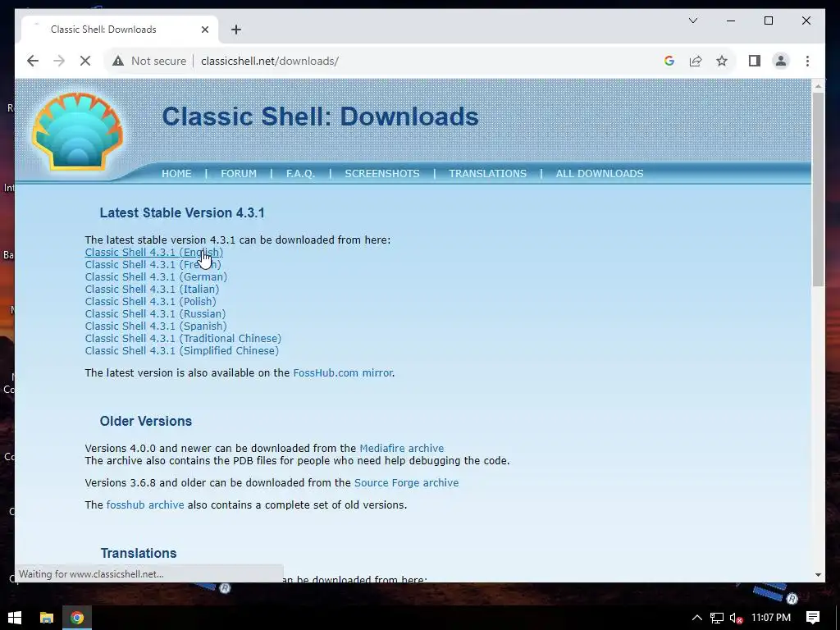Bookmark this page with the star icon
840x630 pixels.
722,61
